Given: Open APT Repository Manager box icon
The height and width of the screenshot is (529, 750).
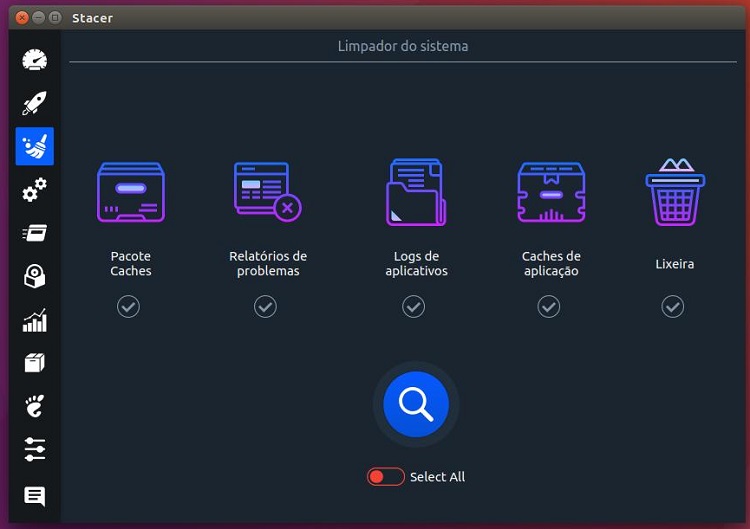Looking at the screenshot, I should tap(34, 363).
